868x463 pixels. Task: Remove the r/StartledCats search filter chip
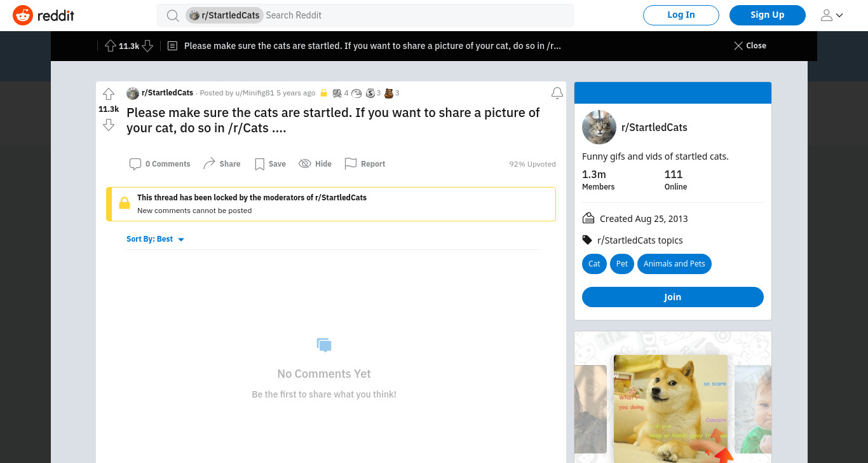[x=224, y=15]
